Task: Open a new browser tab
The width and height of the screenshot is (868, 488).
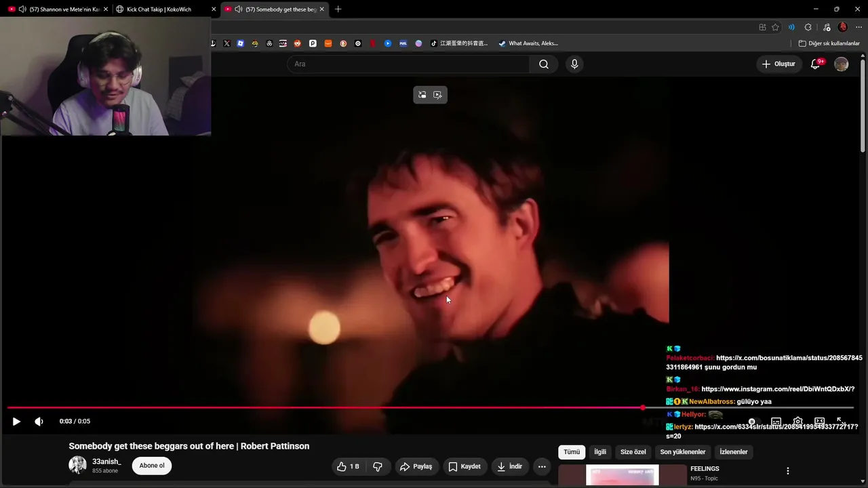Action: pyautogui.click(x=338, y=9)
